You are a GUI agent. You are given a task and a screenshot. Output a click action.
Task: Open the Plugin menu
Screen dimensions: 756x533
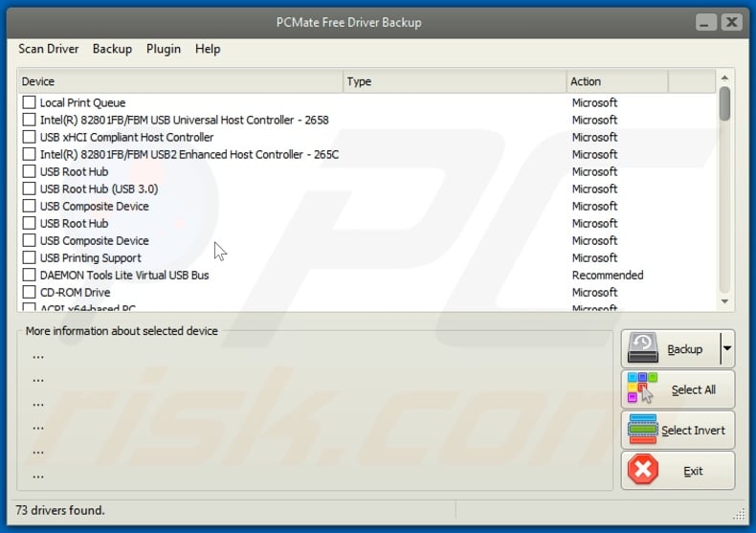(x=164, y=49)
